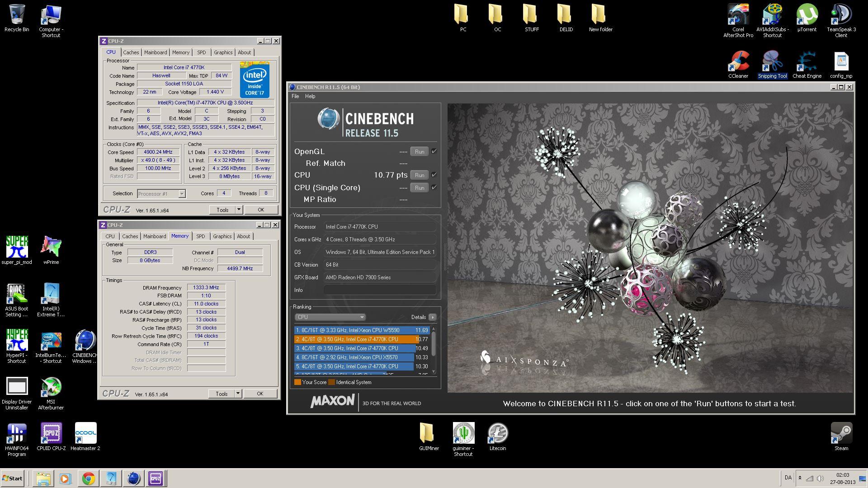Toggle CPU (Single Core) test checkbox
868x488 pixels.
click(434, 188)
